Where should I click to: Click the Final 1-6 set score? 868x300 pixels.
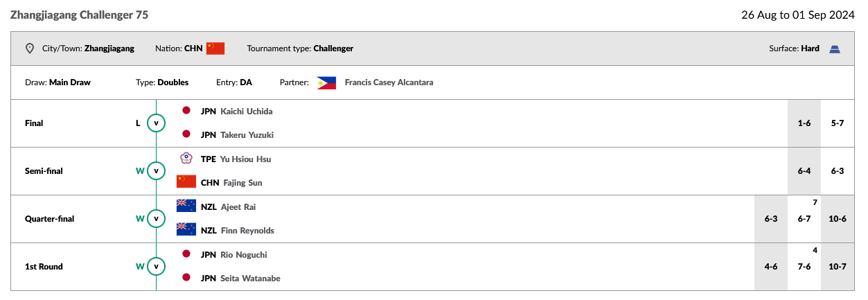click(804, 123)
